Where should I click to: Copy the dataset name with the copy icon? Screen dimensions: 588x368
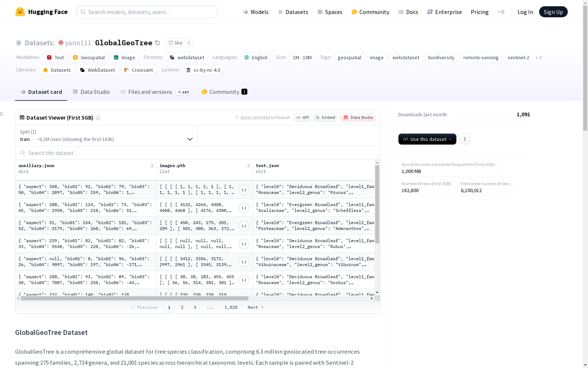(157, 43)
